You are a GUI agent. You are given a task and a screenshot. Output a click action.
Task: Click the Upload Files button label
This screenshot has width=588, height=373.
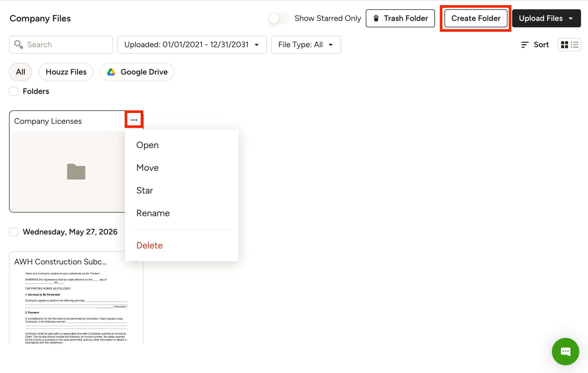(x=541, y=18)
